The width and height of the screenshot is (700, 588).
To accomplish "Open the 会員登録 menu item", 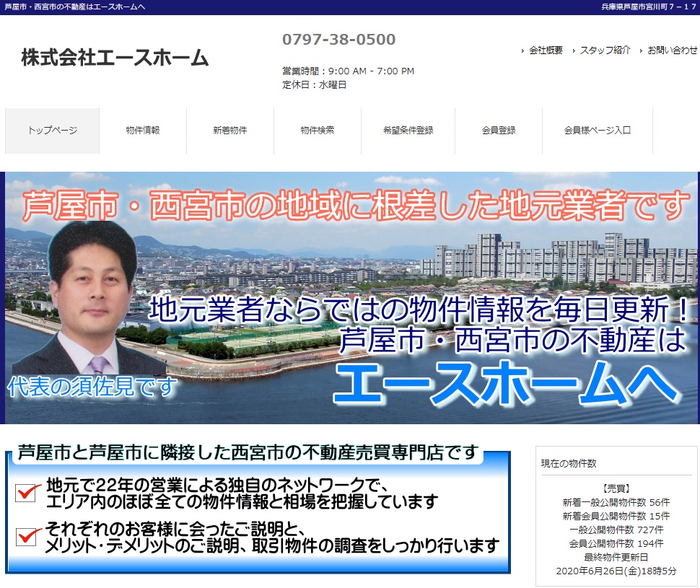I will (499, 131).
